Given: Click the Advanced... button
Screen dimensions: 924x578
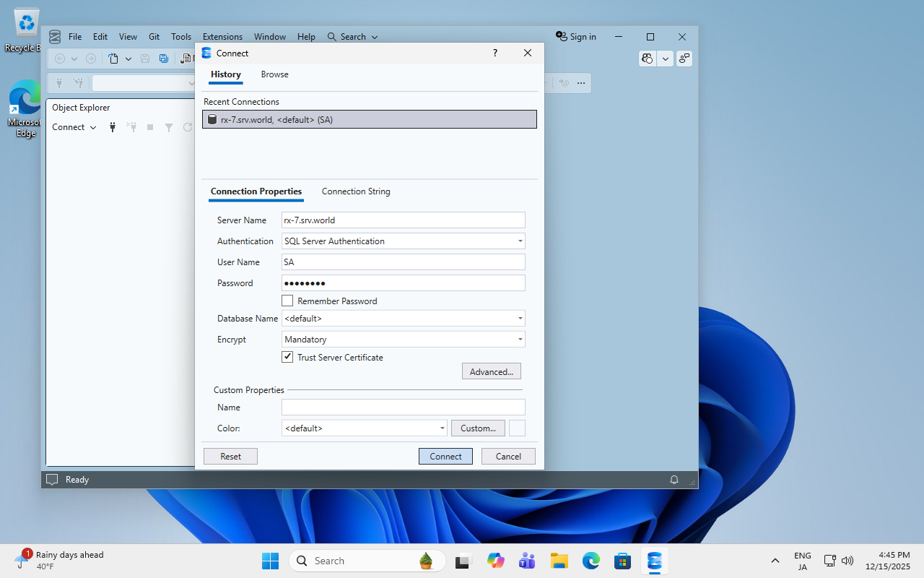Looking at the screenshot, I should [x=491, y=371].
